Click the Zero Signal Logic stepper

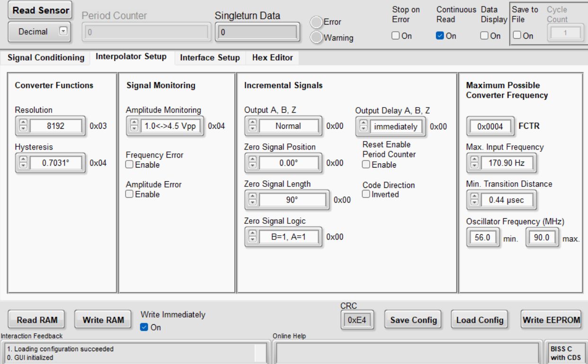(252, 237)
